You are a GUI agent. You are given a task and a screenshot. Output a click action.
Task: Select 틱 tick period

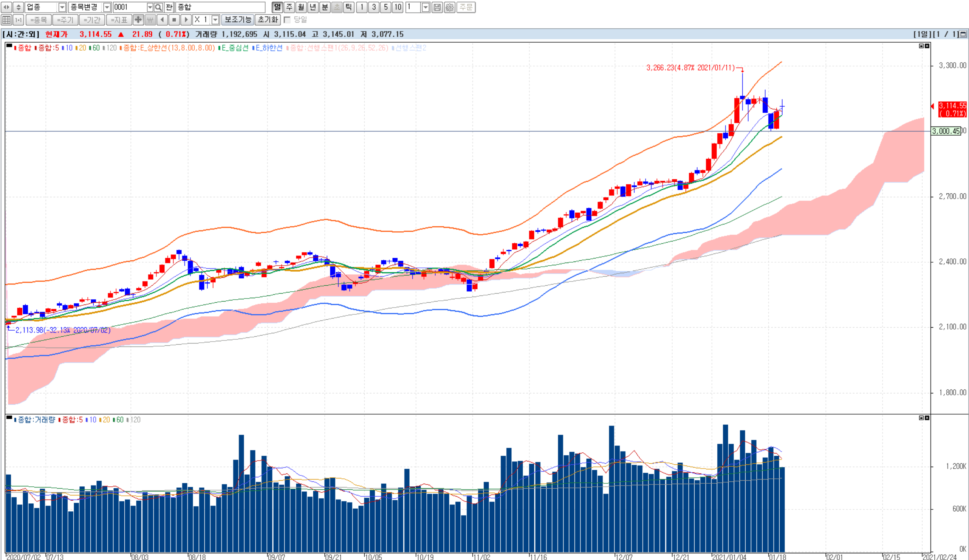click(349, 7)
